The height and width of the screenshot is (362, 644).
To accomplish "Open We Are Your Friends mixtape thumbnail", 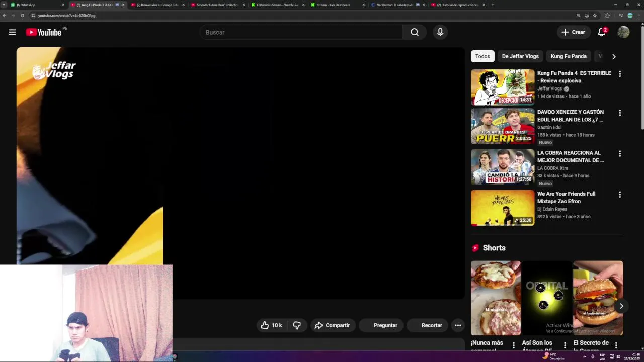I will pyautogui.click(x=503, y=208).
